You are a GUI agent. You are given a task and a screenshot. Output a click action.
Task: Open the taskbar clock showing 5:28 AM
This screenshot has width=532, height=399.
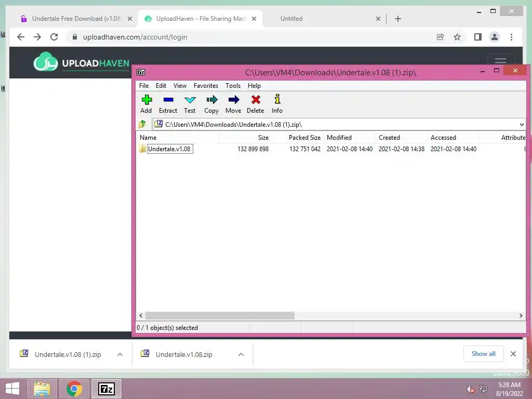click(x=509, y=389)
